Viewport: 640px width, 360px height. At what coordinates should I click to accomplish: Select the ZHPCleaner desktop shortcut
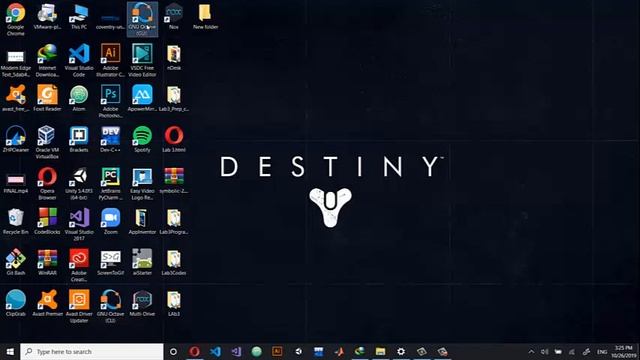(16, 139)
